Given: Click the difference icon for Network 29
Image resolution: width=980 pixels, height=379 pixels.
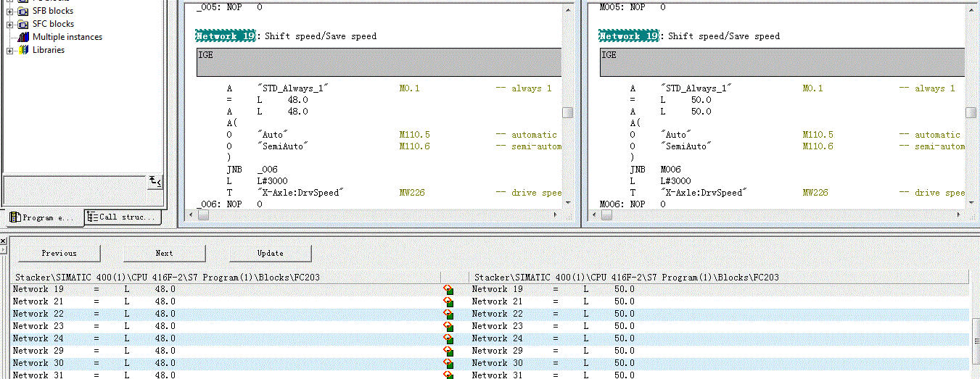Looking at the screenshot, I should [x=448, y=351].
